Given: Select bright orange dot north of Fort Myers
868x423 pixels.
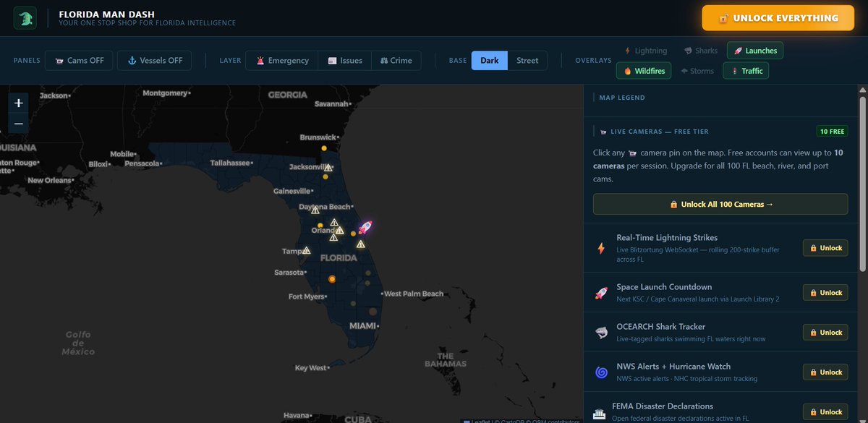Looking at the screenshot, I should coord(332,278).
